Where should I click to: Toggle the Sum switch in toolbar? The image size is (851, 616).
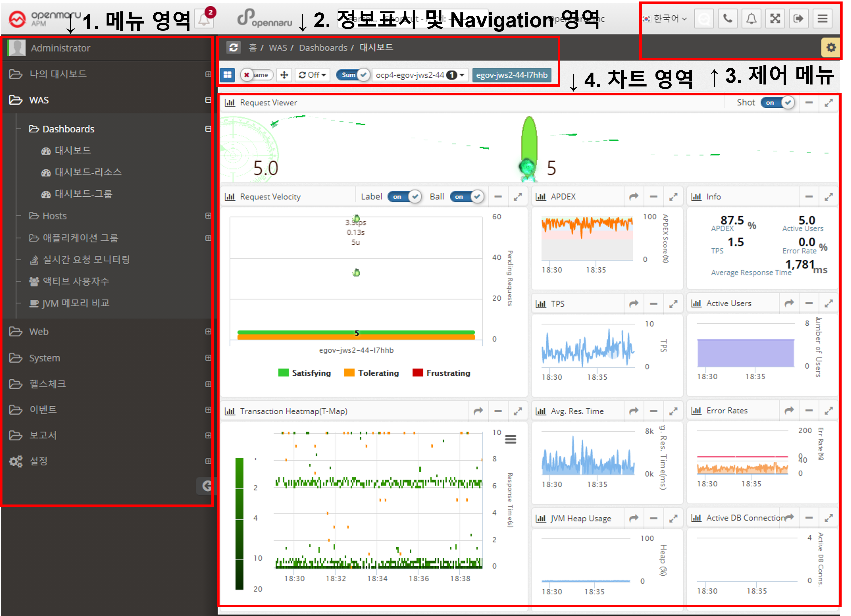point(353,75)
